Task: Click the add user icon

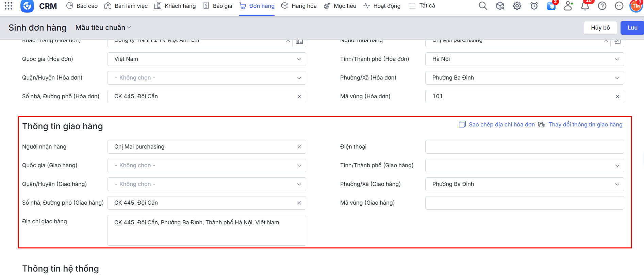Action: point(568,6)
